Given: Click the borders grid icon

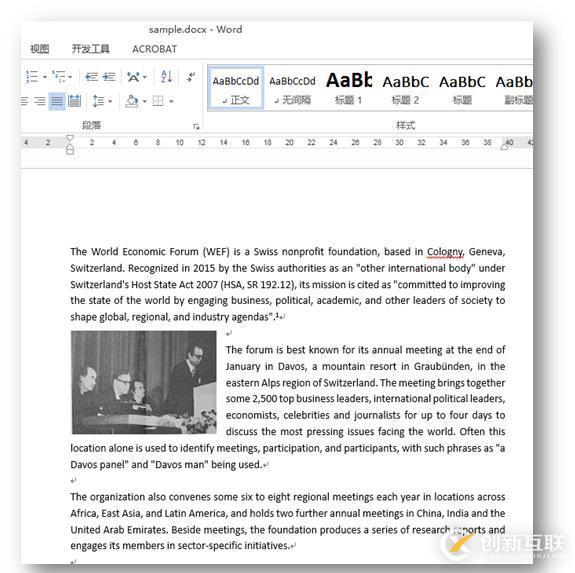Looking at the screenshot, I should 158,101.
